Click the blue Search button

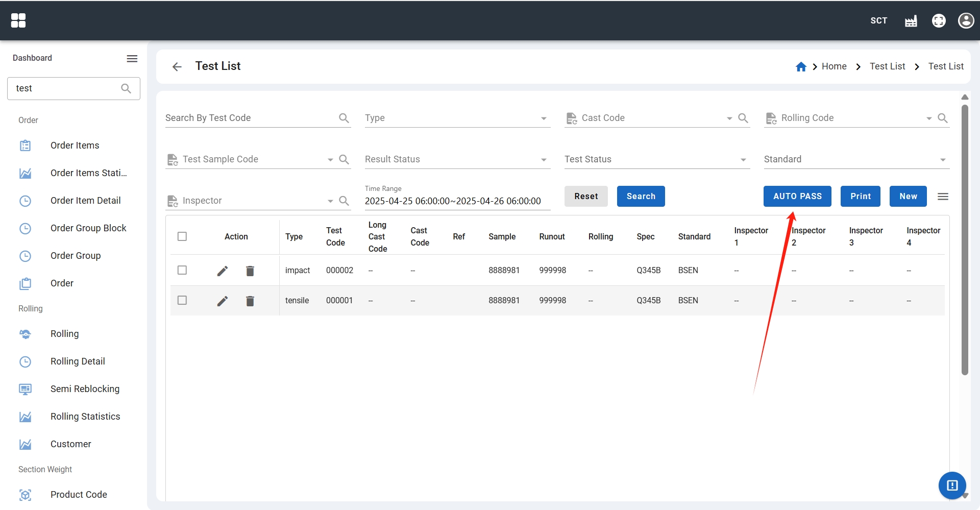641,197
